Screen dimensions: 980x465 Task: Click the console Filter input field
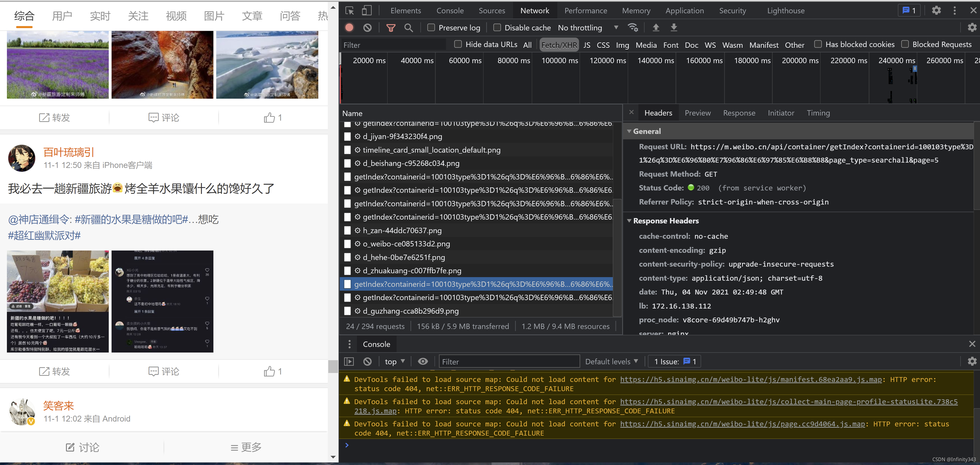[509, 361]
